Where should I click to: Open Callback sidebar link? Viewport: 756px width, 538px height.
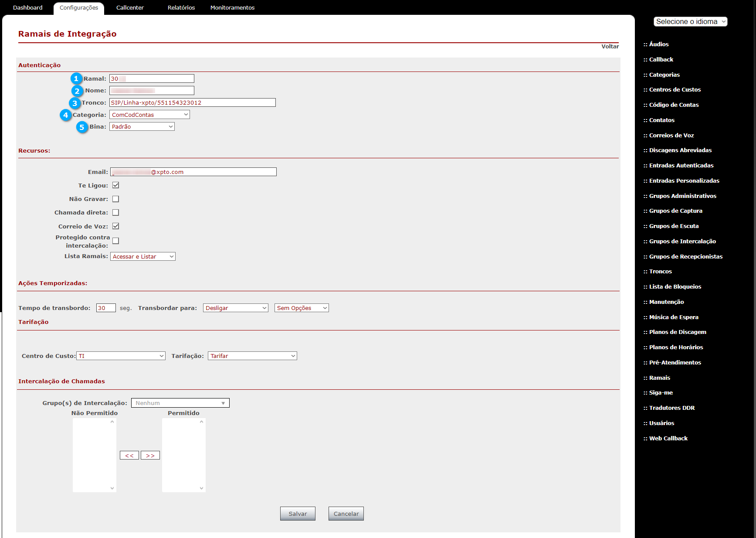point(661,59)
